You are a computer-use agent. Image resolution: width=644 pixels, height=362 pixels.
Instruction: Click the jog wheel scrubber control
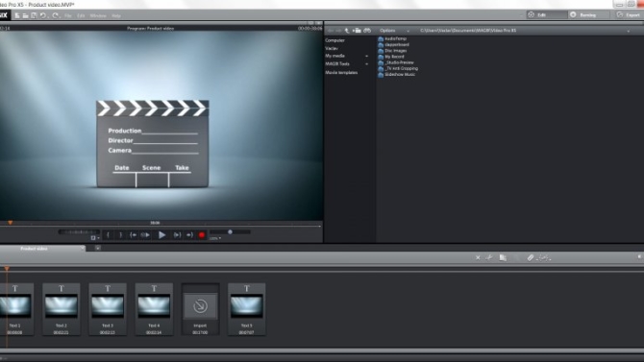click(x=79, y=232)
